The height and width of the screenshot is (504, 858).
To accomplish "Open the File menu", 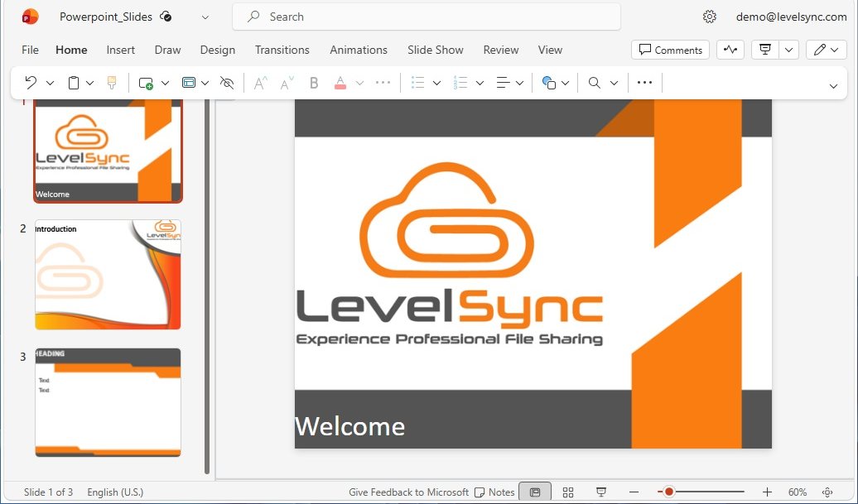I will point(30,50).
